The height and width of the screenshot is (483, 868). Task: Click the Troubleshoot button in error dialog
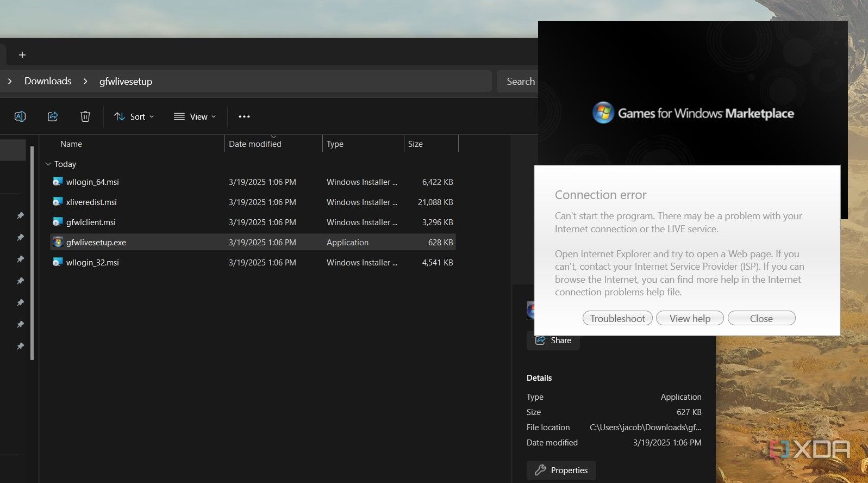pos(617,318)
